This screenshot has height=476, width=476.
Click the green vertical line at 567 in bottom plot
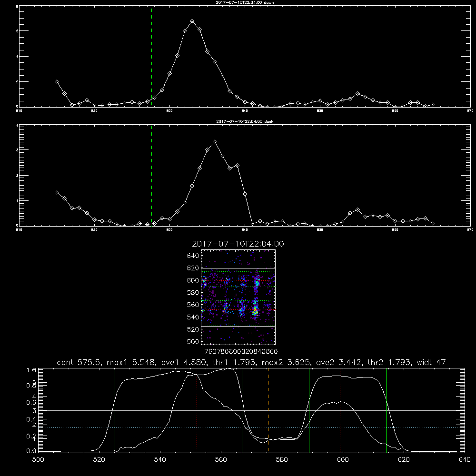point(242,410)
